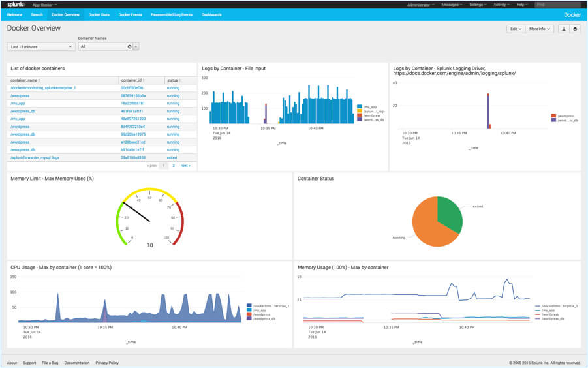This screenshot has height=368, width=588.
Task: Click the /word...ss_db swatch in Splunk Logging Driver legend
Action: click(x=553, y=120)
